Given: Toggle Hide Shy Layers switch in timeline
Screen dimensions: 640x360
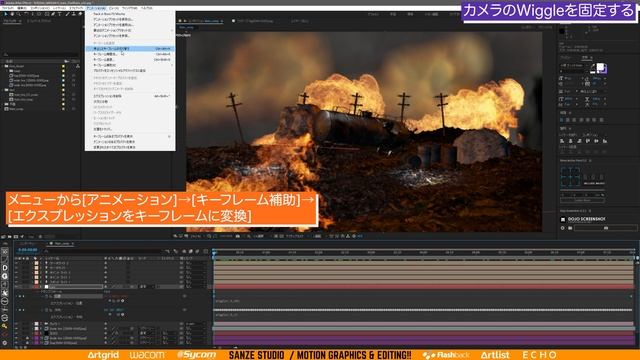Looking at the screenshot, I should click(184, 251).
